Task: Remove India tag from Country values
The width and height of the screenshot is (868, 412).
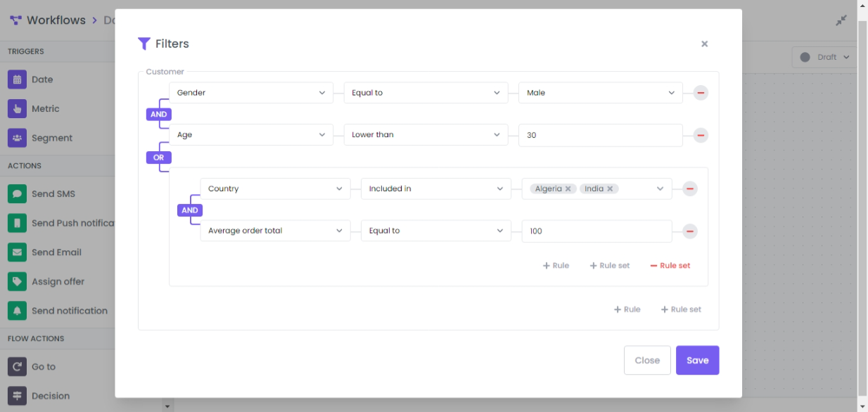Action: pyautogui.click(x=610, y=188)
